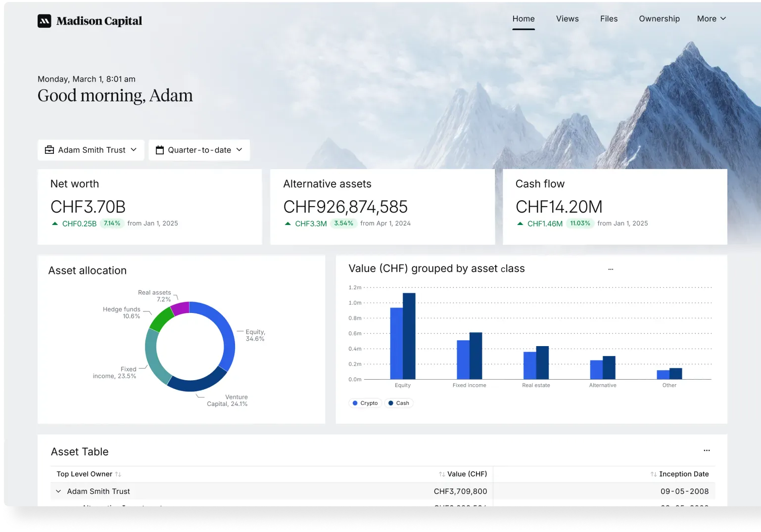Click the 09-05-2008 inception date cell
The width and height of the screenshot is (761, 532).
tap(684, 491)
